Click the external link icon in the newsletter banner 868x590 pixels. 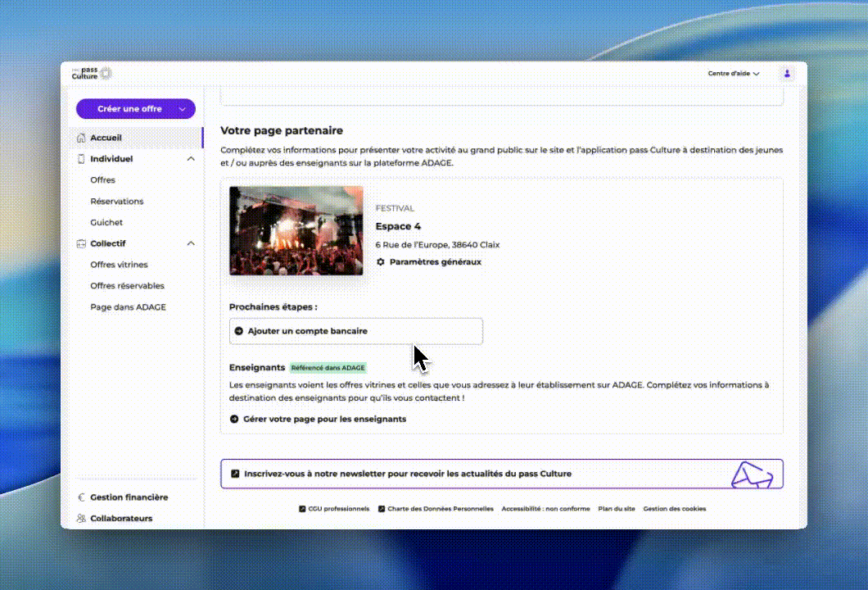235,474
